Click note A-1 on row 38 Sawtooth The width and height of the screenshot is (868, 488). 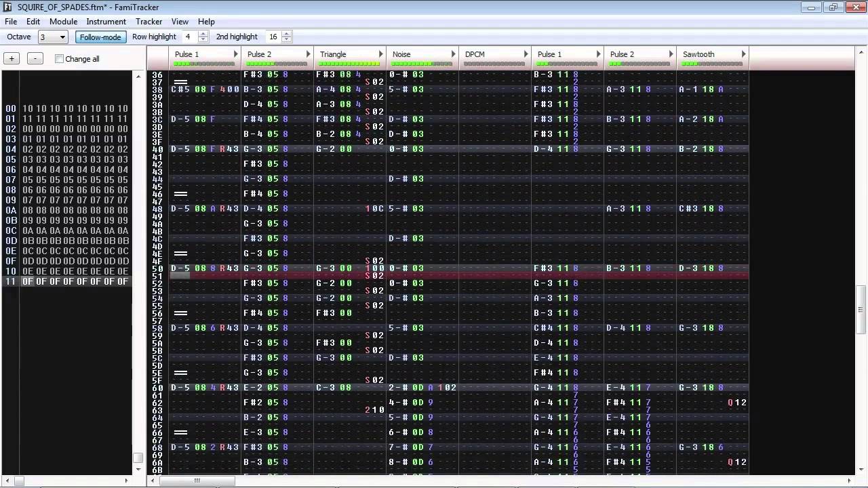pos(688,89)
